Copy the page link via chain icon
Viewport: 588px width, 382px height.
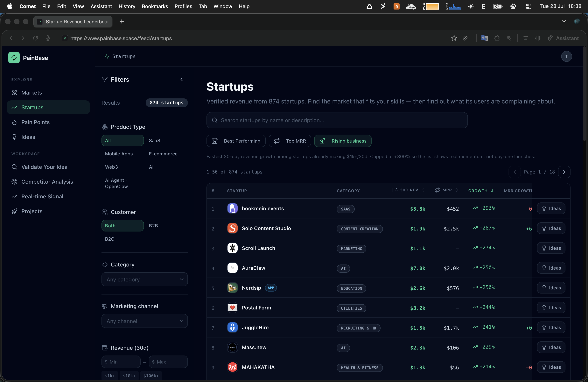click(x=465, y=38)
